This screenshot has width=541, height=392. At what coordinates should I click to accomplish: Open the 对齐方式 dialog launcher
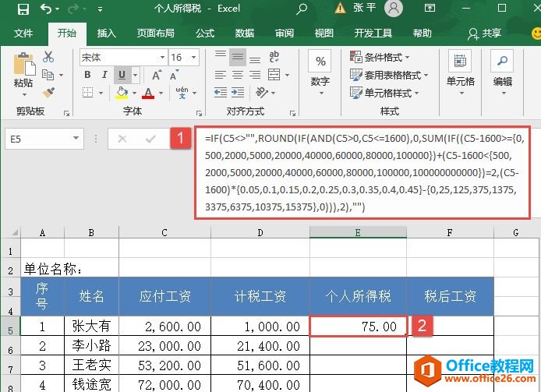(x=292, y=113)
